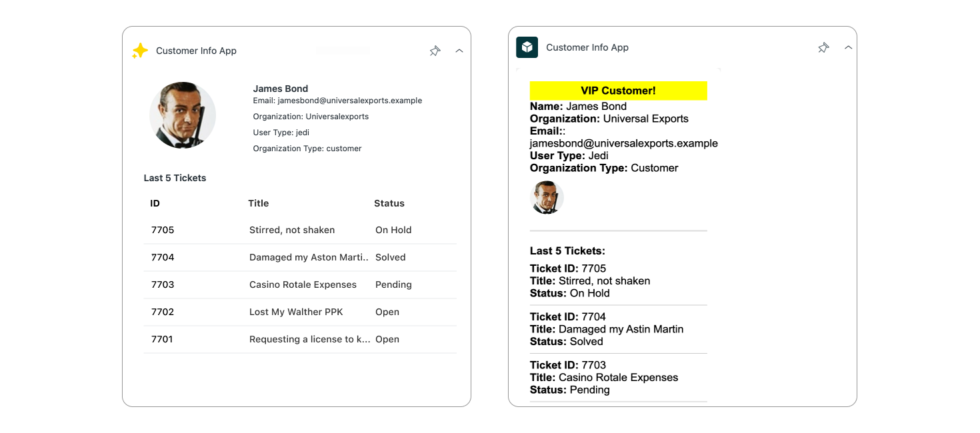Viewport: 980px width, 433px height.
Task: Click 'User Type: Jedi' in right panel
Action: 569,155
